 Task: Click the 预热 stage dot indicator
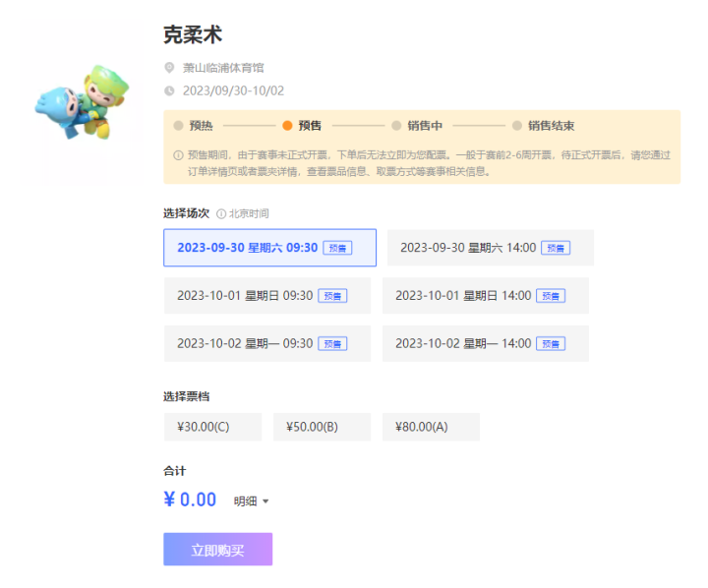[x=178, y=126]
